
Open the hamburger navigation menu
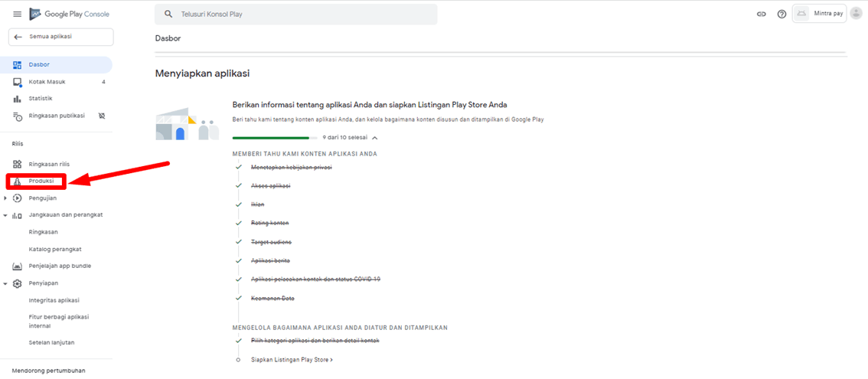17,14
